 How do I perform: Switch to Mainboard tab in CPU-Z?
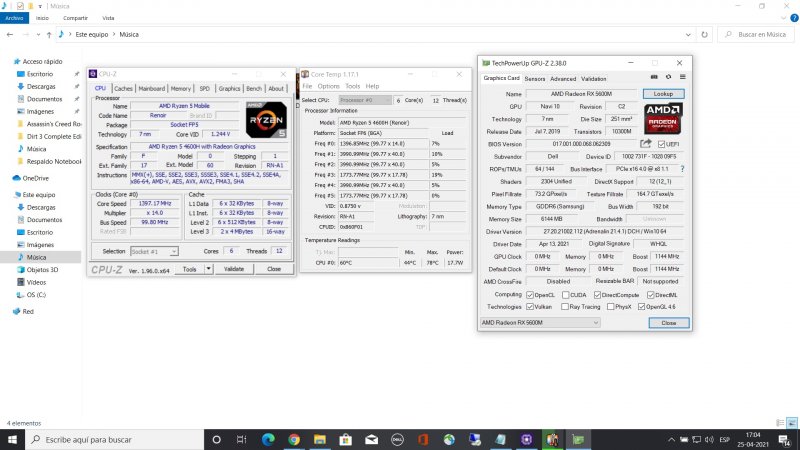[x=152, y=89]
